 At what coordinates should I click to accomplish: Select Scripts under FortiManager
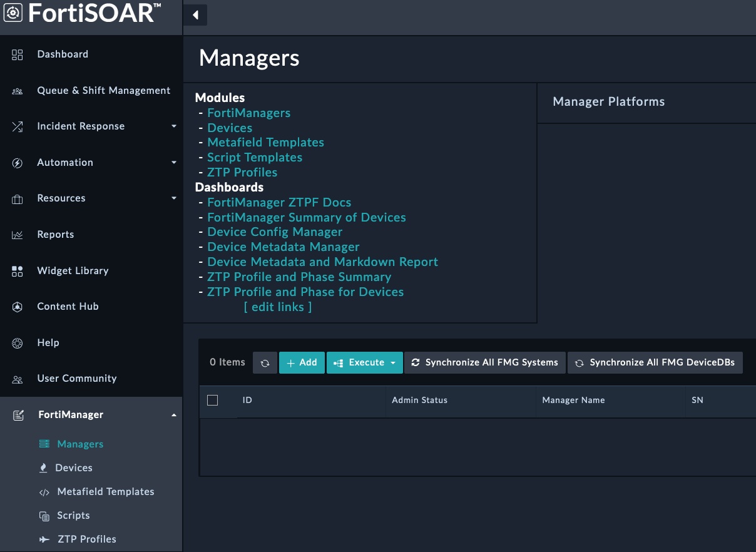click(73, 516)
